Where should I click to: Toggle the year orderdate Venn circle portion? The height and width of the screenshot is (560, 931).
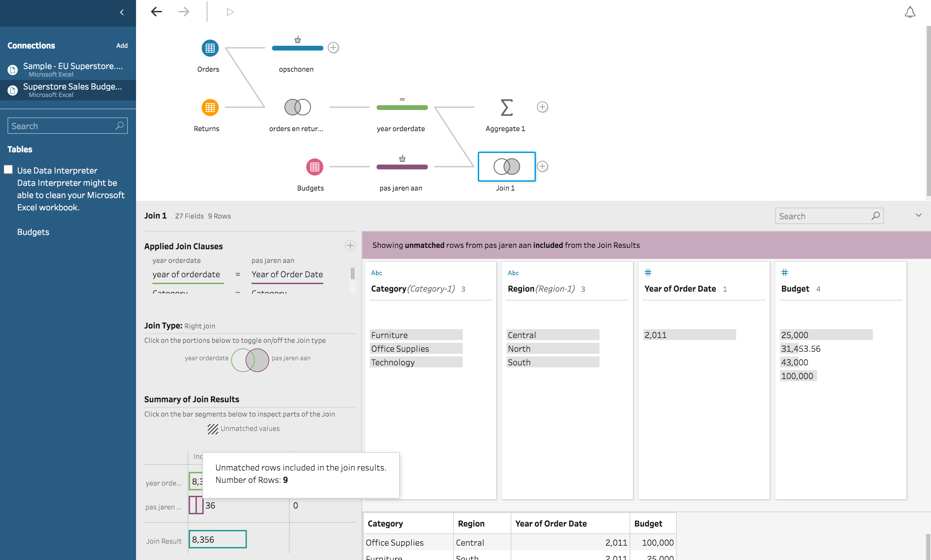(x=238, y=360)
